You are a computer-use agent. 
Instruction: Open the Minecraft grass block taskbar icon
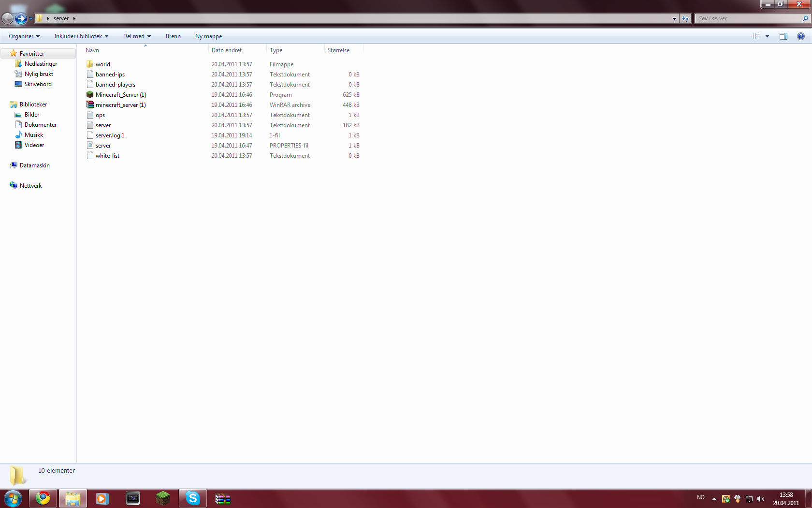163,498
